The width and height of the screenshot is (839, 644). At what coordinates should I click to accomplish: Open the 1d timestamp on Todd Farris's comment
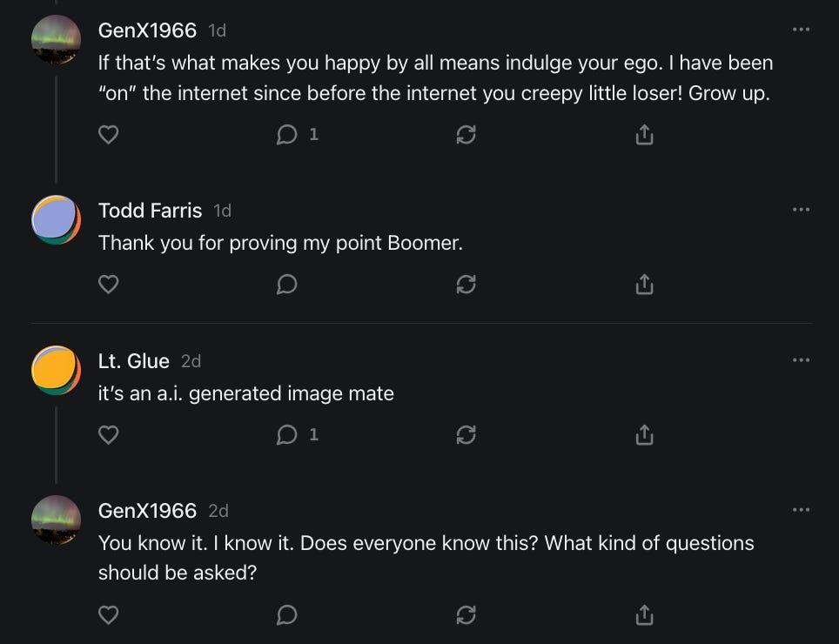(x=222, y=211)
